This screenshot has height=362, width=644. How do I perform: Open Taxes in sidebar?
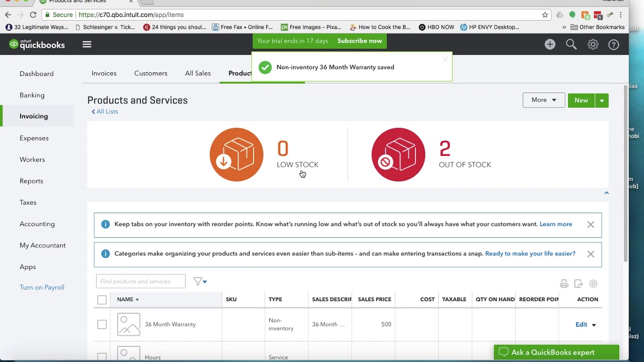pyautogui.click(x=28, y=203)
